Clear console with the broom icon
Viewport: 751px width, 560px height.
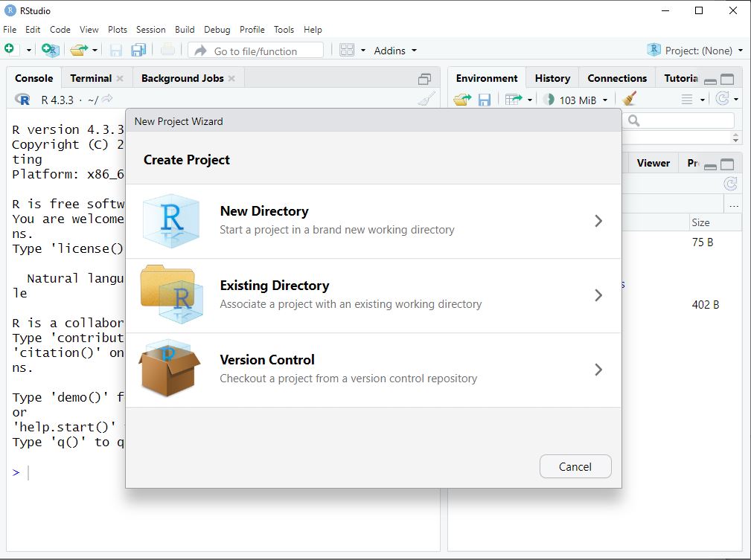click(426, 100)
